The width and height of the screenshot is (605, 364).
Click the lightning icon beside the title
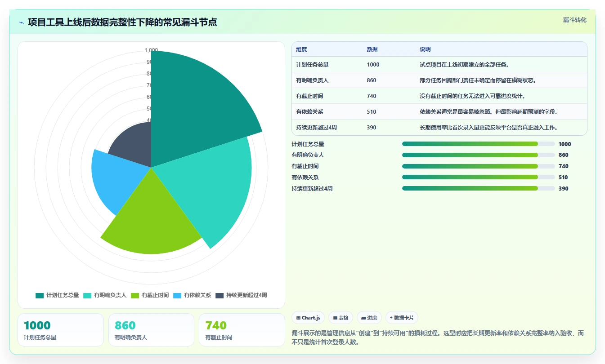tap(21, 22)
